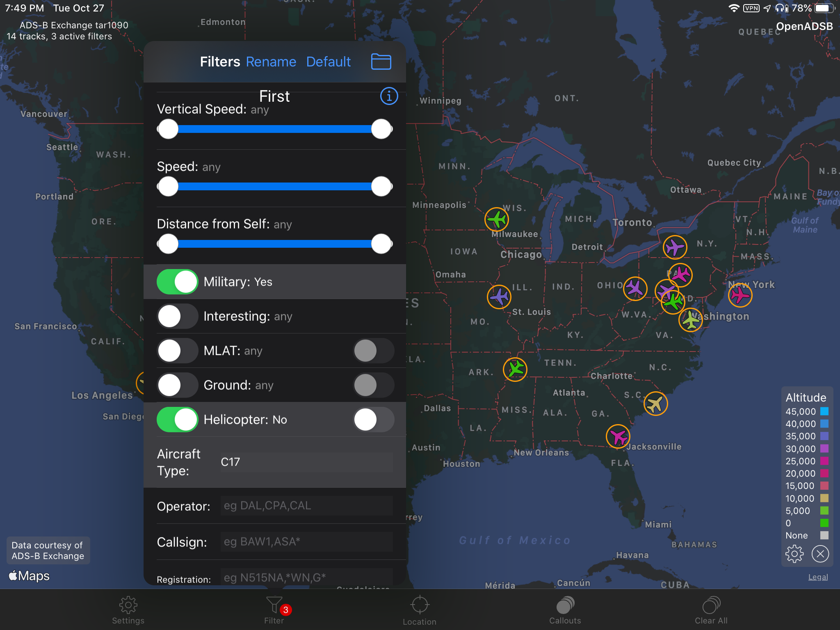Tap the filter info icon

pyautogui.click(x=389, y=96)
